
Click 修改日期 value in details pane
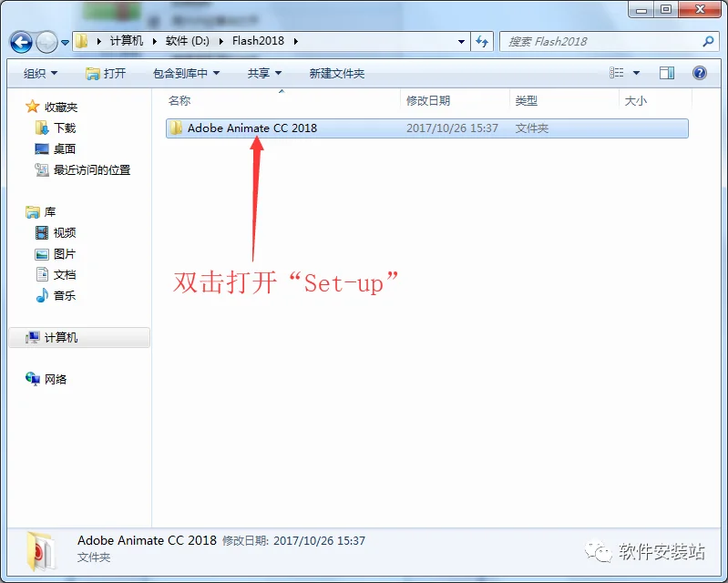319,541
